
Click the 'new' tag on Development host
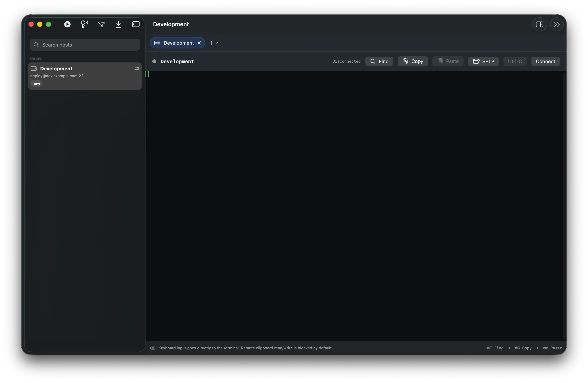[x=36, y=83]
